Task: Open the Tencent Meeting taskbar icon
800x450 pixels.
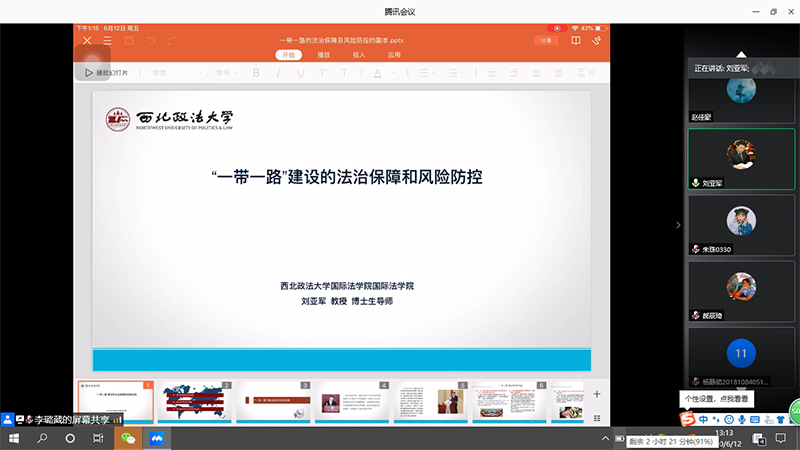Action: tap(156, 438)
